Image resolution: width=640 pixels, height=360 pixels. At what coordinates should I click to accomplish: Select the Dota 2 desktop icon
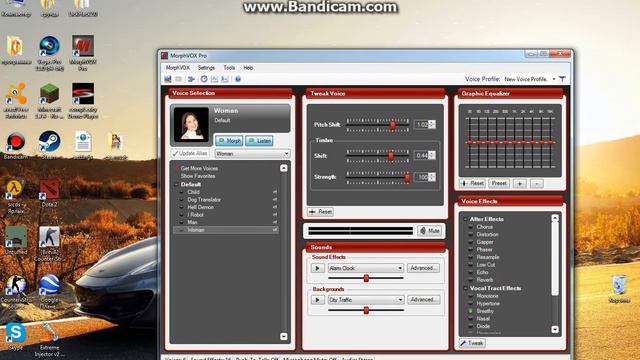tap(49, 193)
